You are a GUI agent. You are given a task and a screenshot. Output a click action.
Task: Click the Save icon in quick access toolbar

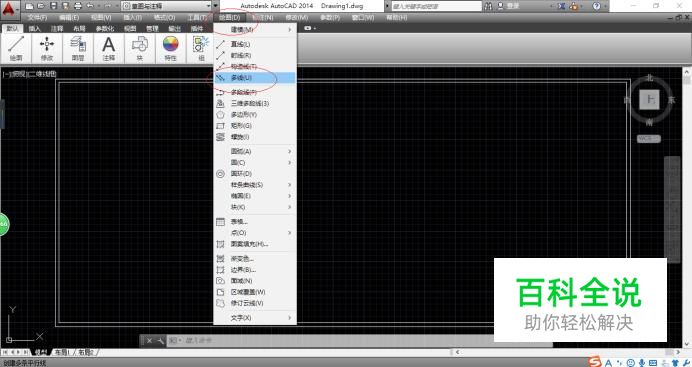pos(53,6)
